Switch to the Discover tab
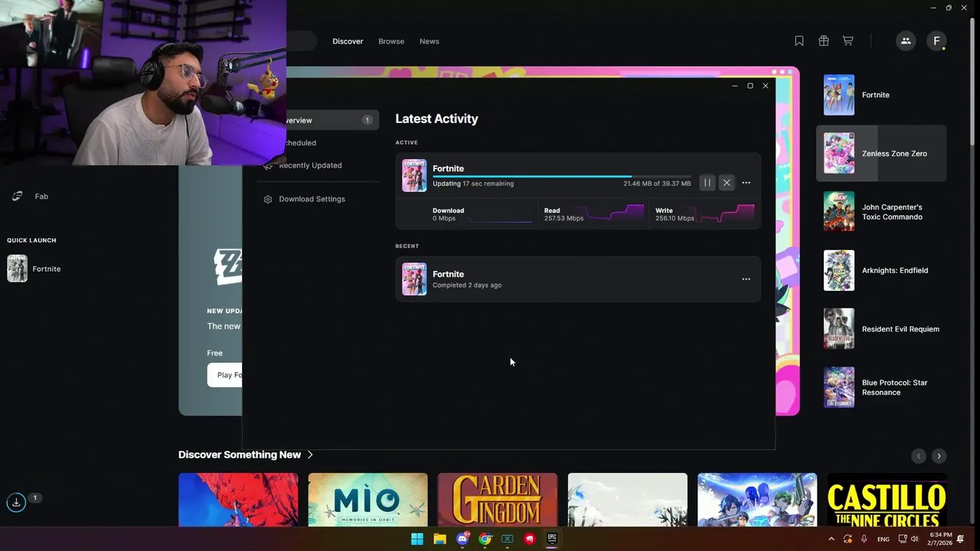Screen dimensions: 980x551 [x=348, y=41]
